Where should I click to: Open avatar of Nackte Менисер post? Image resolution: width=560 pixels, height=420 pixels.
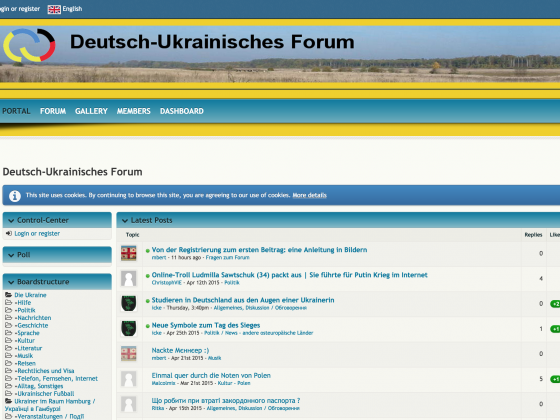128,354
